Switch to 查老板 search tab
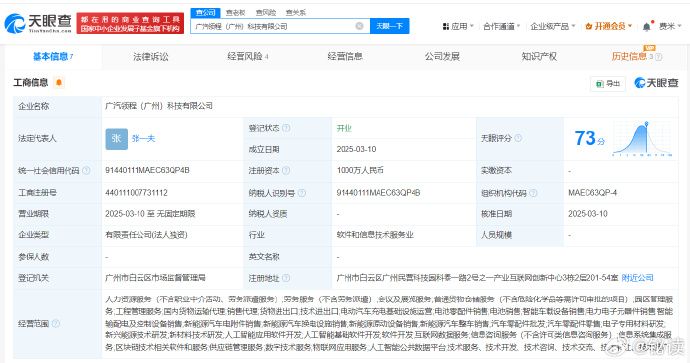 pos(235,13)
